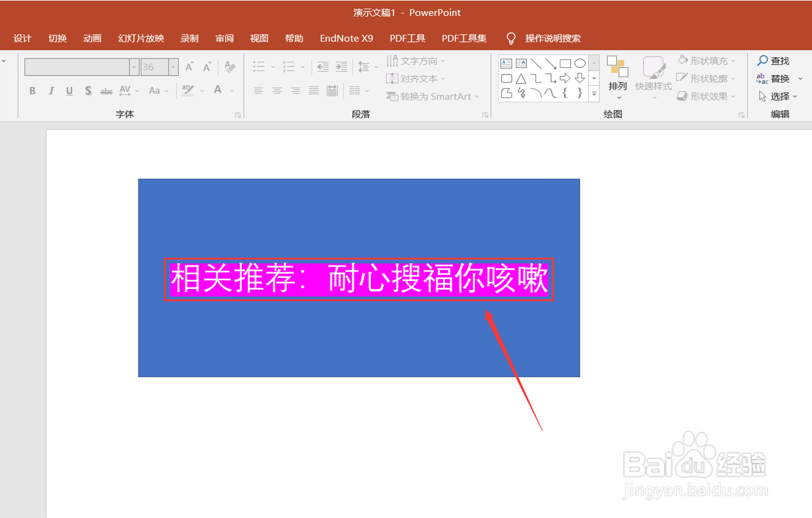The height and width of the screenshot is (518, 812).
Task: Apply distributed alignment
Action: pyautogui.click(x=333, y=91)
